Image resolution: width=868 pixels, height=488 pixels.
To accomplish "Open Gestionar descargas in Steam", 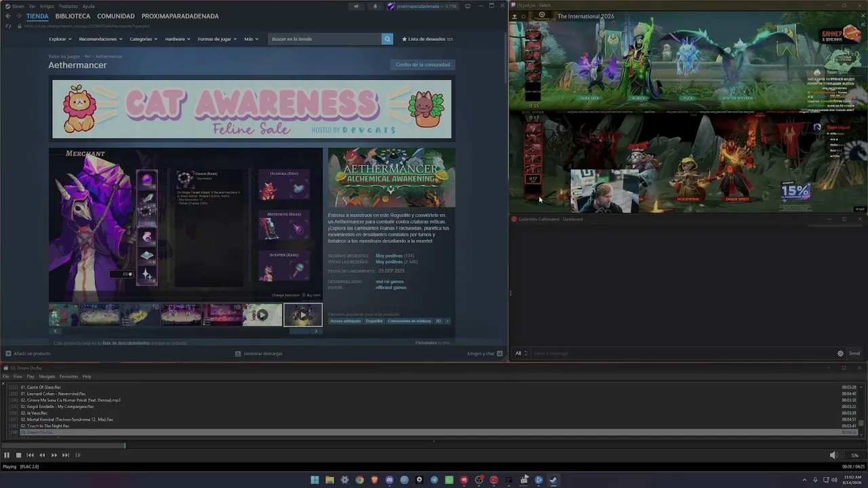I will pyautogui.click(x=259, y=353).
